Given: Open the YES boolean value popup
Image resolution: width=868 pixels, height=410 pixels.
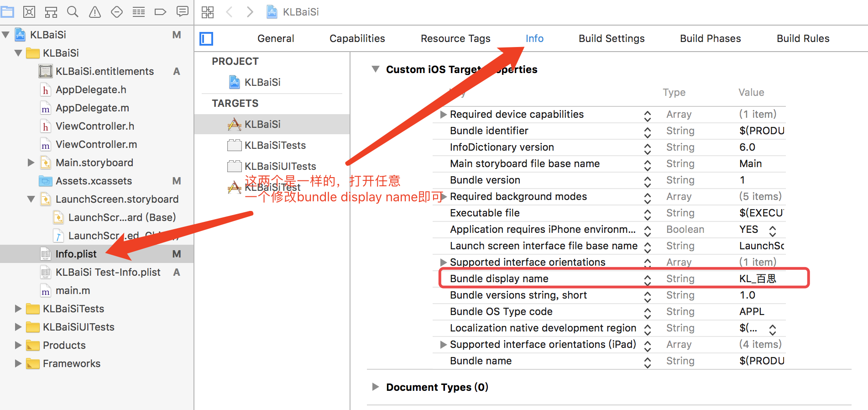Looking at the screenshot, I should pyautogui.click(x=772, y=231).
